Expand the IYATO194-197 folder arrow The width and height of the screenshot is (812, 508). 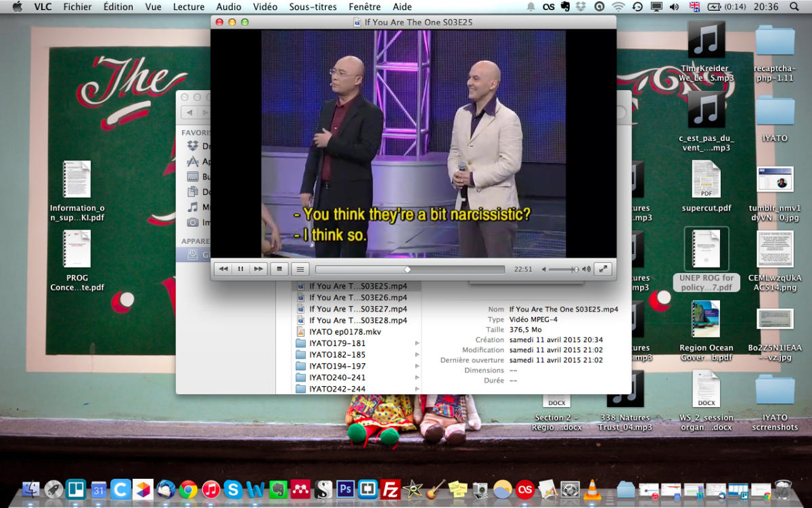418,366
